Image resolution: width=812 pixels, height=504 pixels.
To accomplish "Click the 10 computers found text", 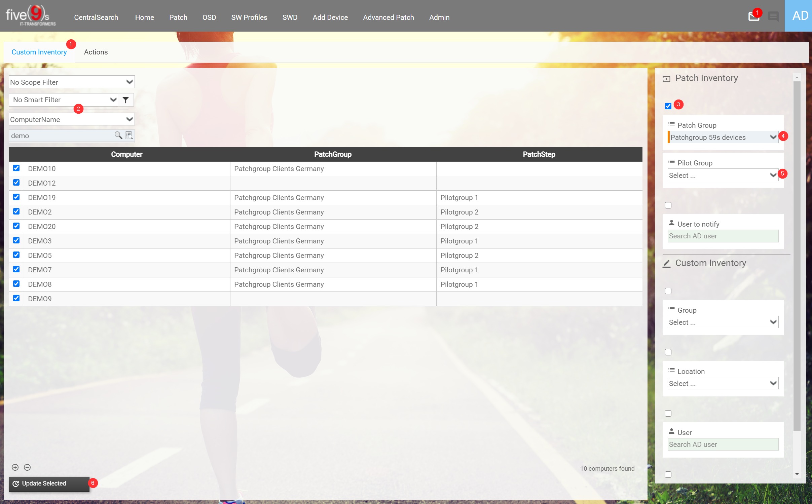I will click(607, 469).
